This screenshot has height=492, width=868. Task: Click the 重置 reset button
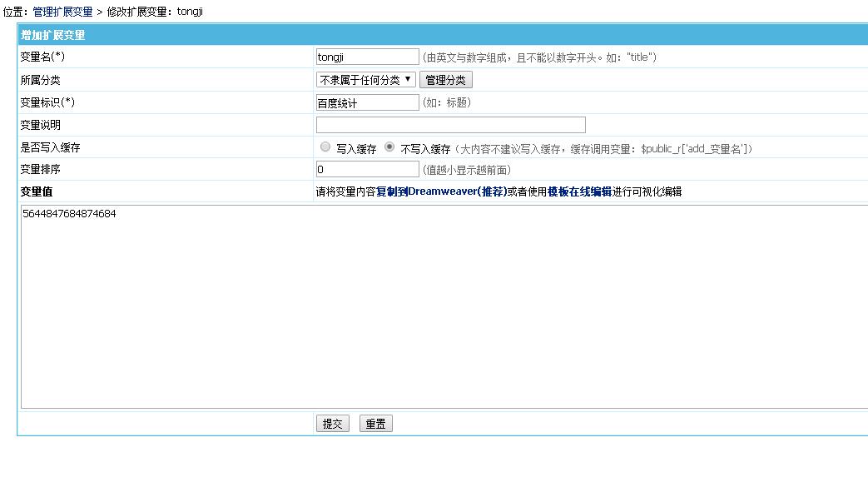375,423
